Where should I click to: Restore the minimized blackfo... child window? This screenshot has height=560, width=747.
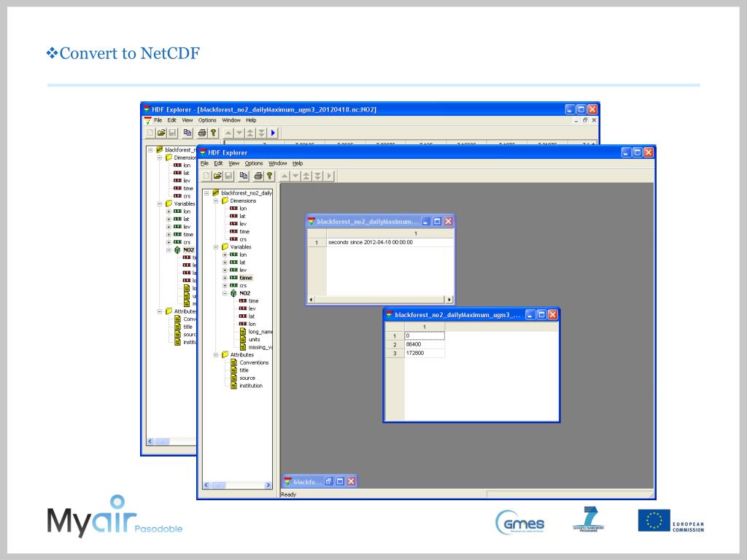pos(328,481)
